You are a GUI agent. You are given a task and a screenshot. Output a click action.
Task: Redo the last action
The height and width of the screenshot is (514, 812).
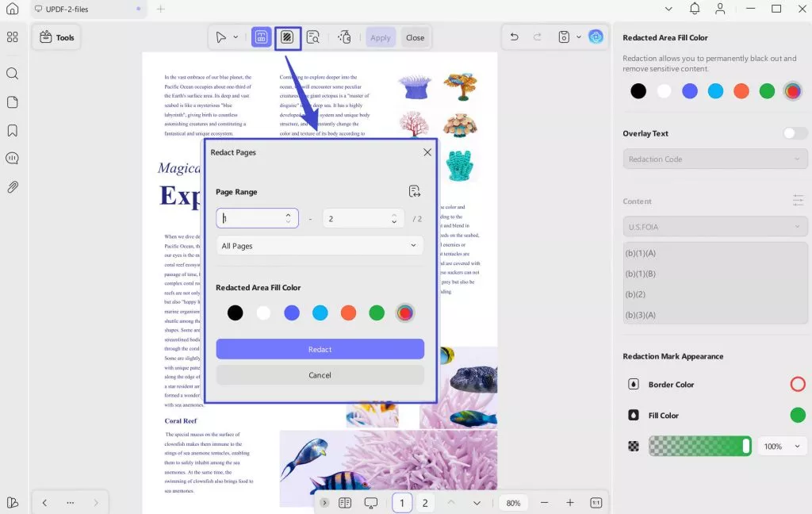coord(537,36)
